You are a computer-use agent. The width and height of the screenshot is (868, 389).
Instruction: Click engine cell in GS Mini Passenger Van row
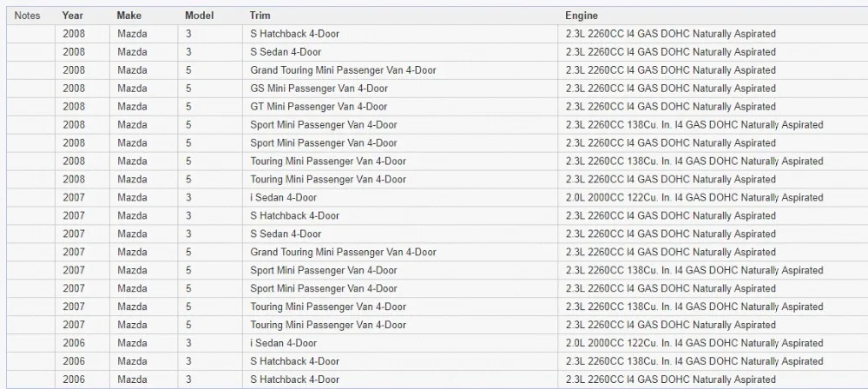point(713,89)
